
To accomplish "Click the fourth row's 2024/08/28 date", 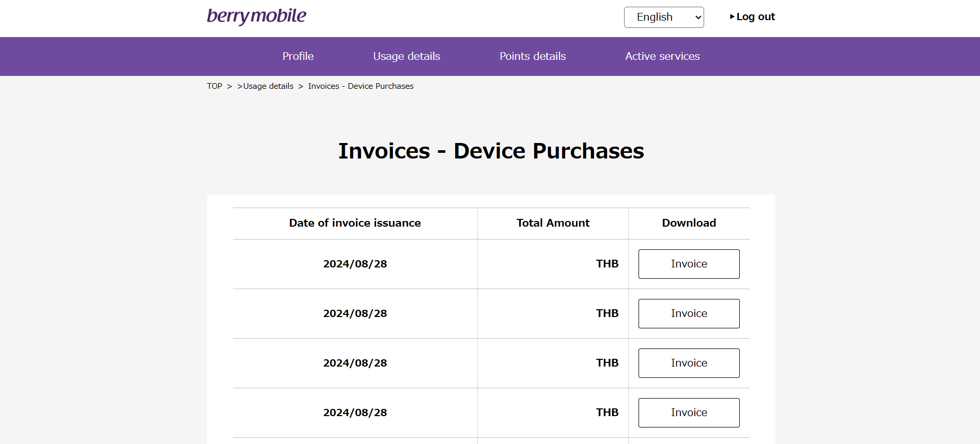I will [355, 413].
